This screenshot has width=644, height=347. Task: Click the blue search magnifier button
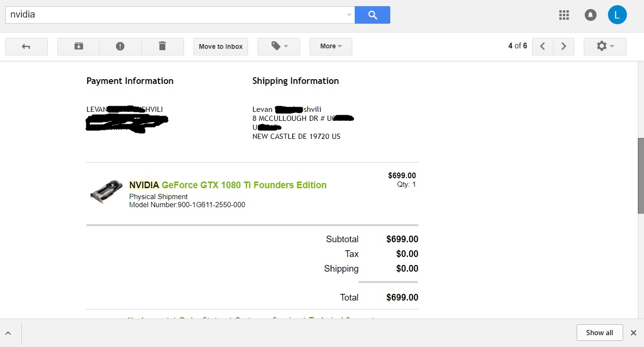coord(372,15)
